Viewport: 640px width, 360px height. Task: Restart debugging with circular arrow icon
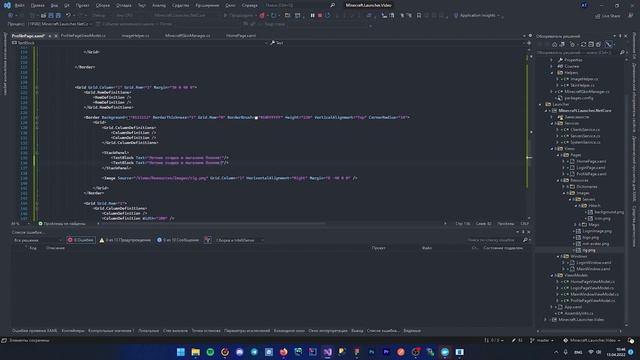(x=328, y=16)
